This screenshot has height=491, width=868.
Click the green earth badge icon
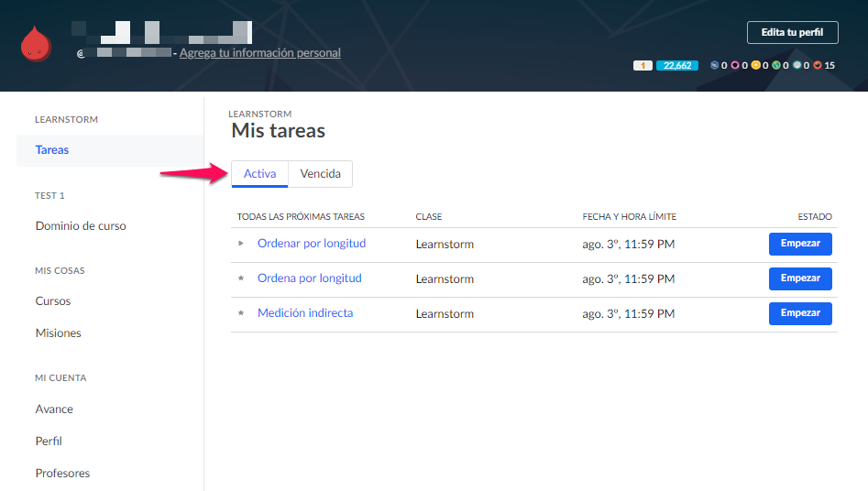(776, 65)
